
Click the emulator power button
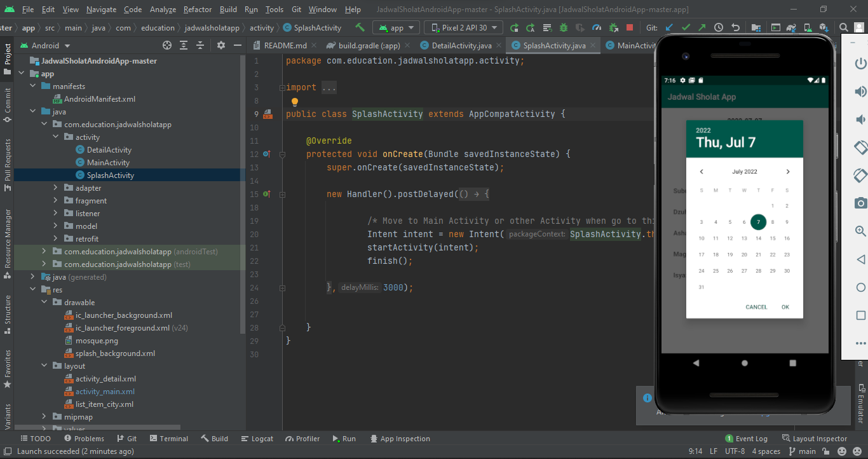(860, 64)
